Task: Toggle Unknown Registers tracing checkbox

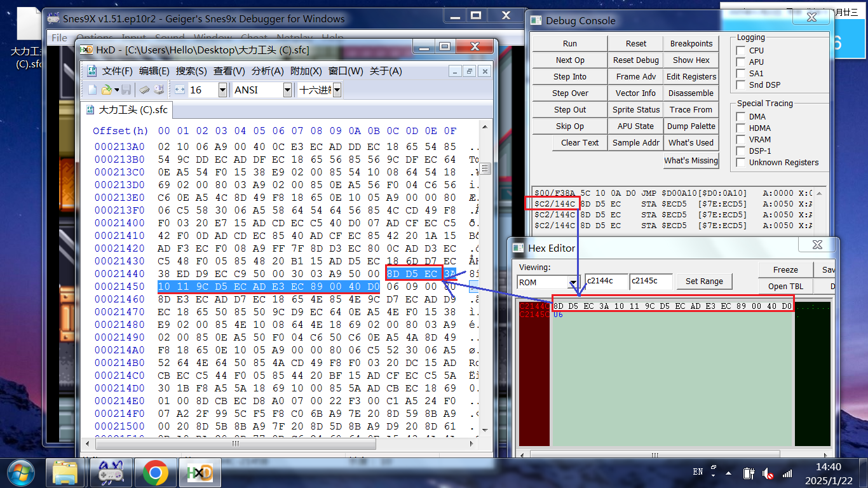Action: 740,162
